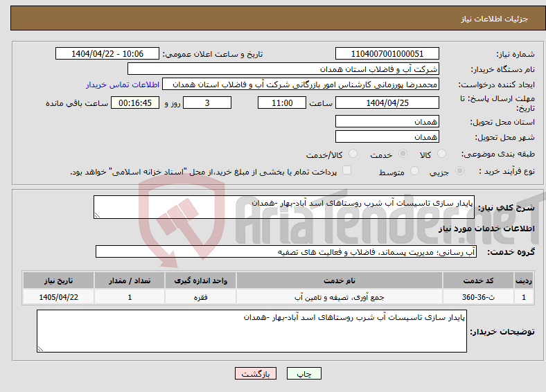Click the شرح کلی نیاز label

pyautogui.click(x=506, y=208)
